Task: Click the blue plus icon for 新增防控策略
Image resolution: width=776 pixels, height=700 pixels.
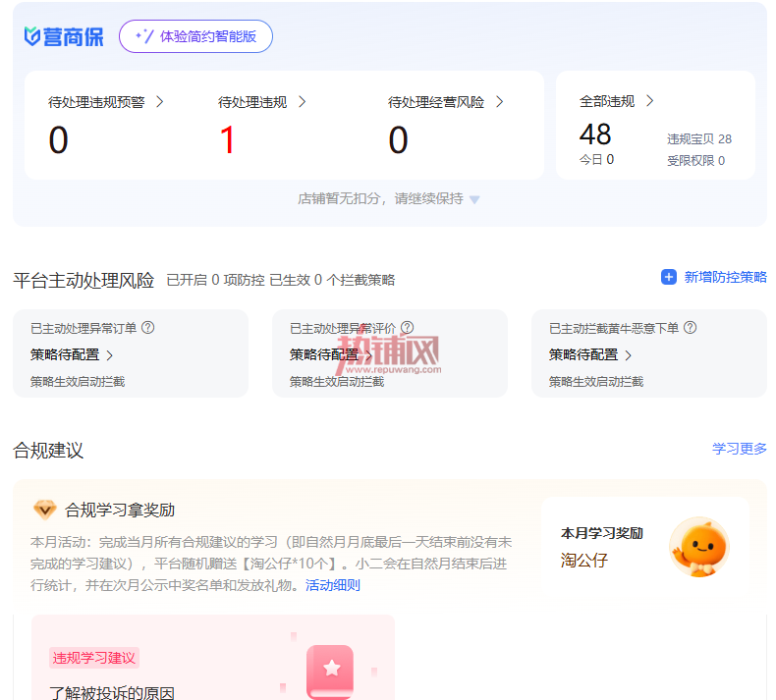Action: (669, 277)
